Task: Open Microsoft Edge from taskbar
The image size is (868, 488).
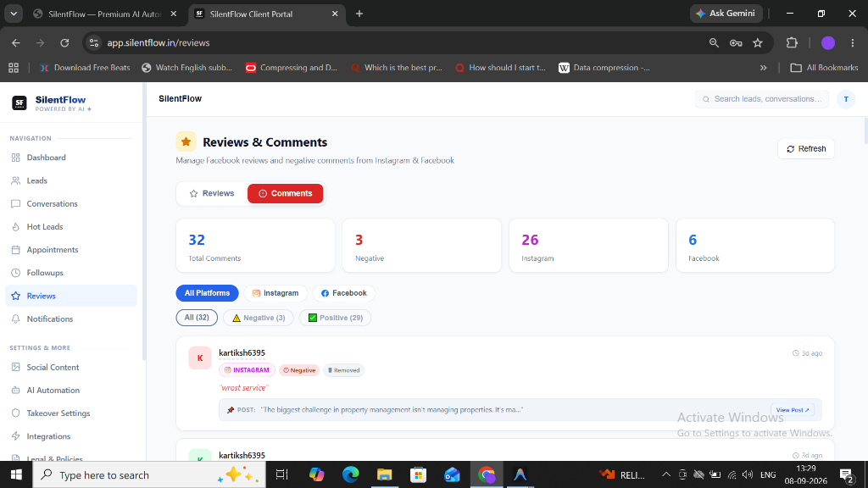Action: (x=350, y=474)
